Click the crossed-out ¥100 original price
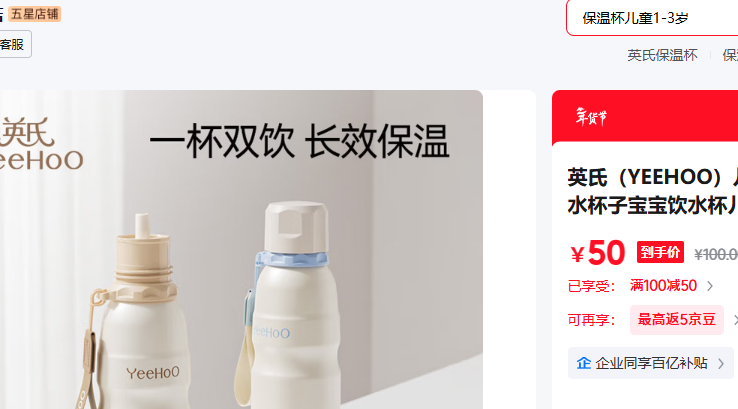Screen dimensions: 738x409 716,255
